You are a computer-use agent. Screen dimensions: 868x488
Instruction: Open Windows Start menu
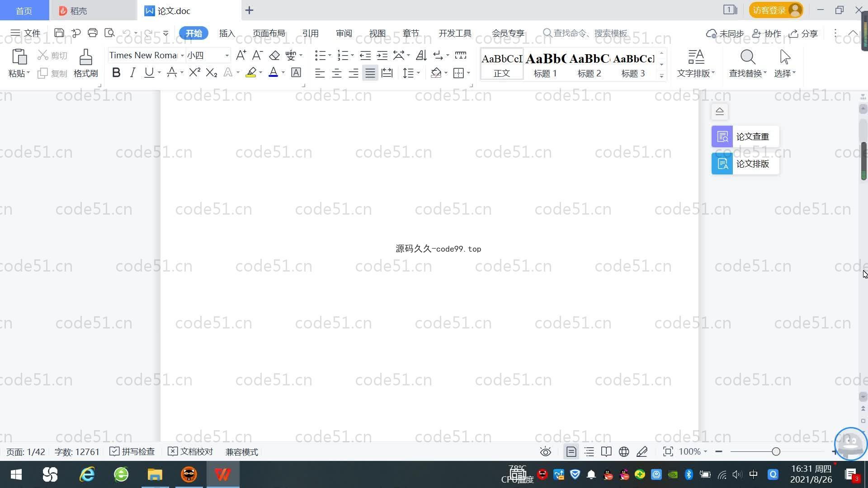coord(16,474)
